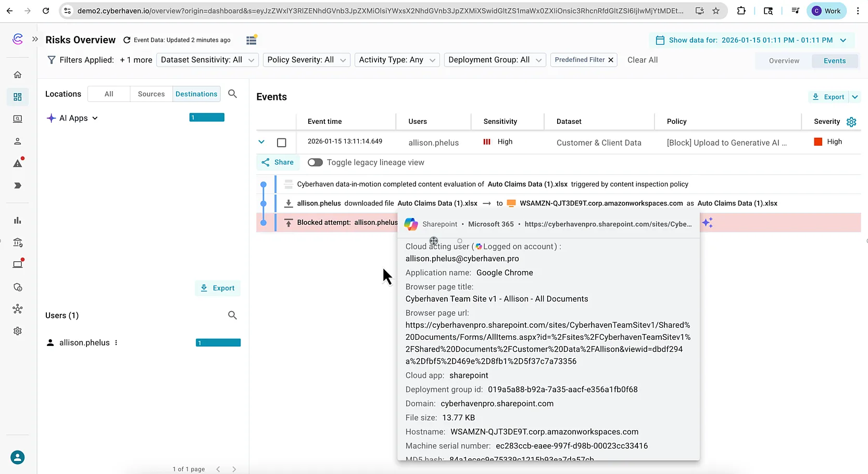Open date range picker Show data for
Screen dimensions: 868x474
(x=751, y=40)
